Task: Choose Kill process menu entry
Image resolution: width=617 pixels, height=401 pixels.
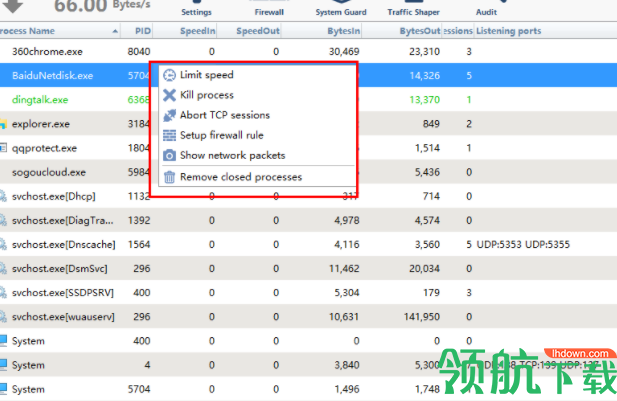Action: (x=257, y=95)
